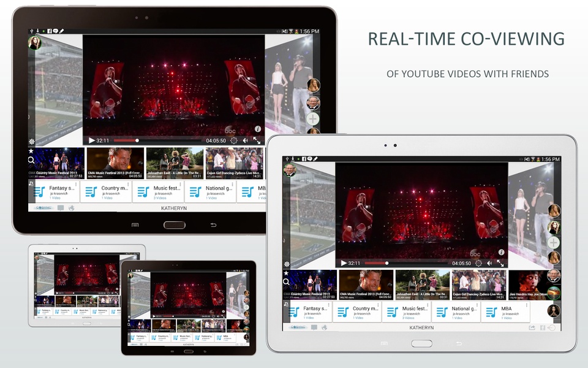Open Country playlist options menu on black tablet
The width and height of the screenshot is (588, 368).
pos(128,185)
